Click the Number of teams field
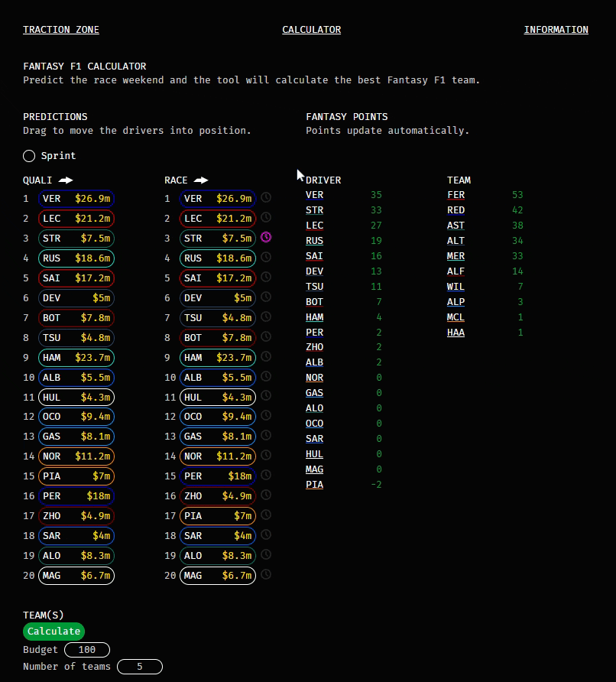This screenshot has width=616, height=682. [x=140, y=666]
